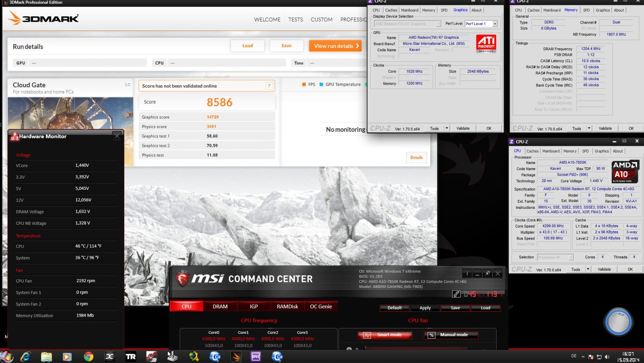The height and width of the screenshot is (363, 644).
Task: Click Save in MSI Command Center
Action: click(x=455, y=308)
